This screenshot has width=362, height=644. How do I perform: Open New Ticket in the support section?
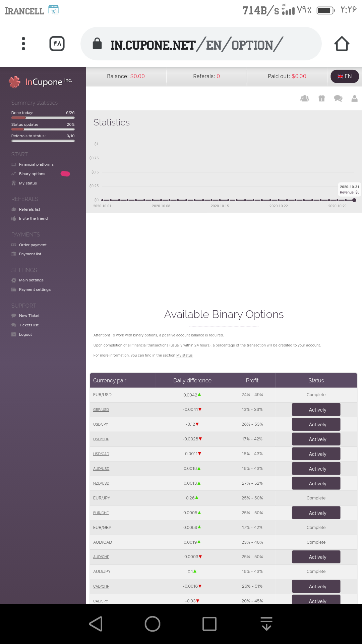[29, 316]
